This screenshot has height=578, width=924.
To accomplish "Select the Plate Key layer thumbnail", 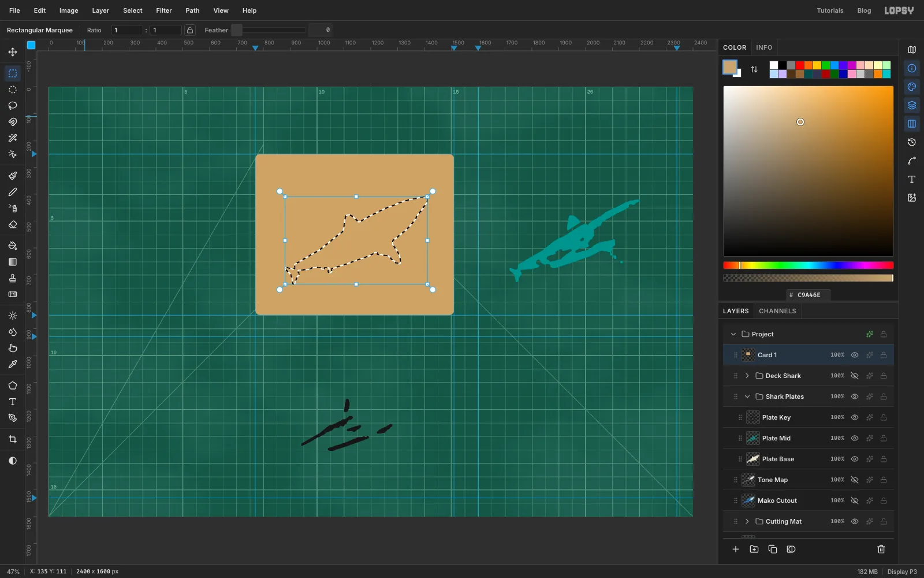I will pos(753,417).
